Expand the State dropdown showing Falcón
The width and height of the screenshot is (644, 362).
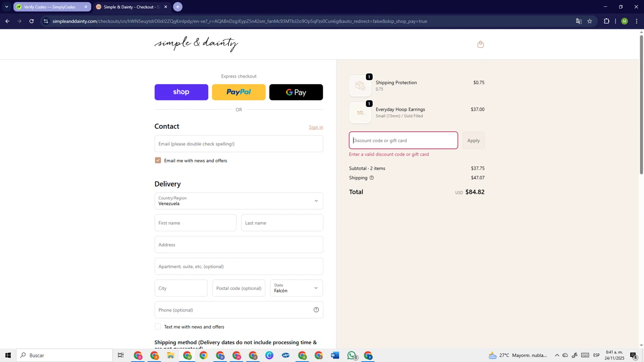click(x=296, y=288)
